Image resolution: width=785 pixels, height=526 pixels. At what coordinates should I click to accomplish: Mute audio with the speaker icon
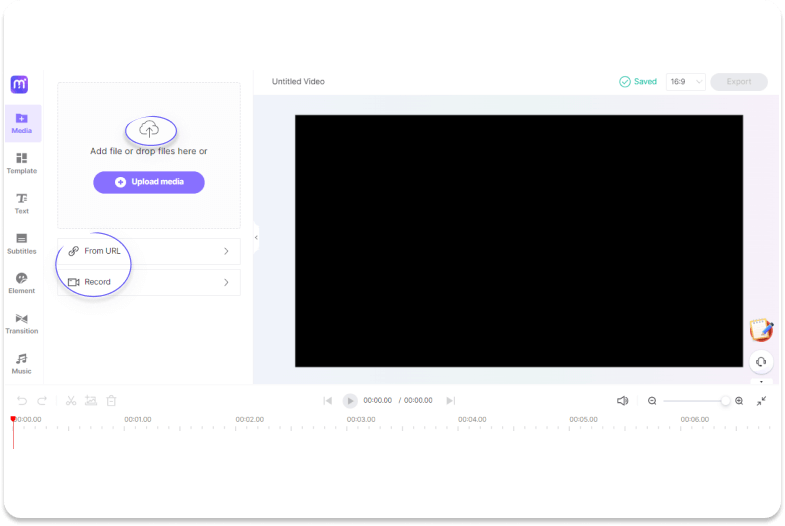622,401
